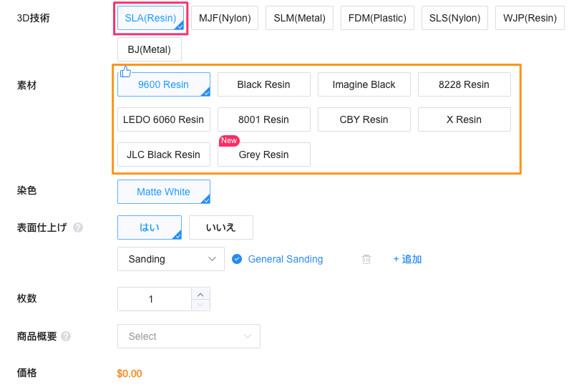Click the + 追加 link

[x=407, y=259]
